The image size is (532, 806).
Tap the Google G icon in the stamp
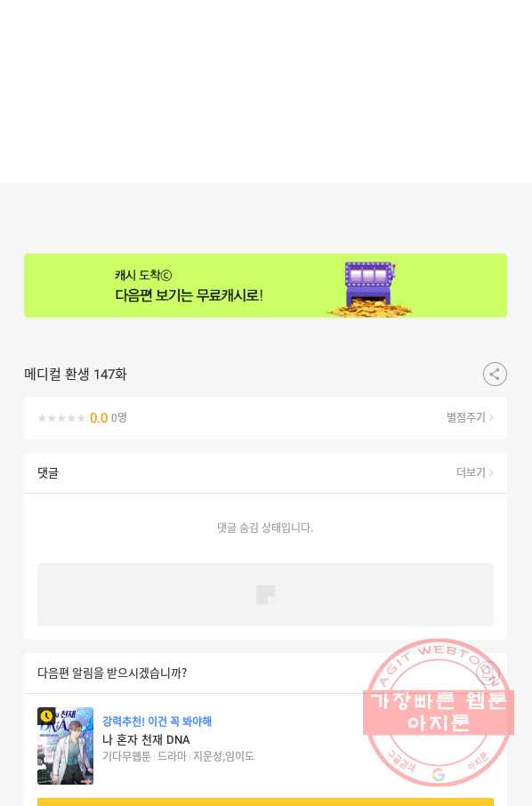point(438,775)
